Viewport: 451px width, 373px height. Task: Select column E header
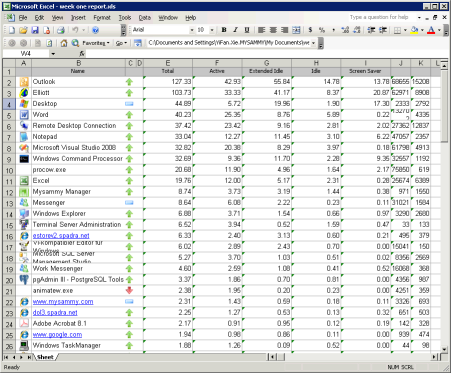(x=168, y=63)
